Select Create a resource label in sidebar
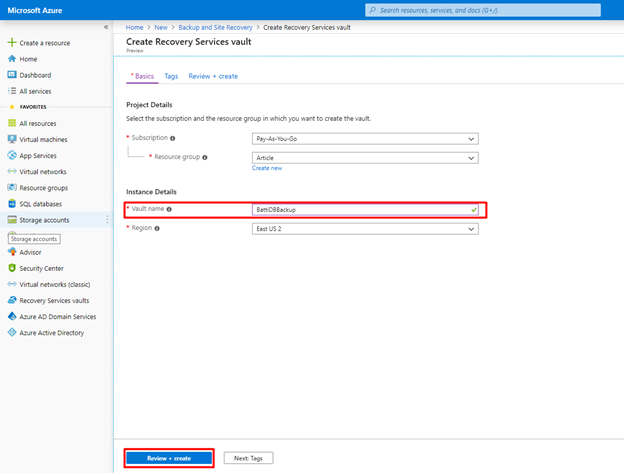The image size is (624, 473). tap(45, 43)
